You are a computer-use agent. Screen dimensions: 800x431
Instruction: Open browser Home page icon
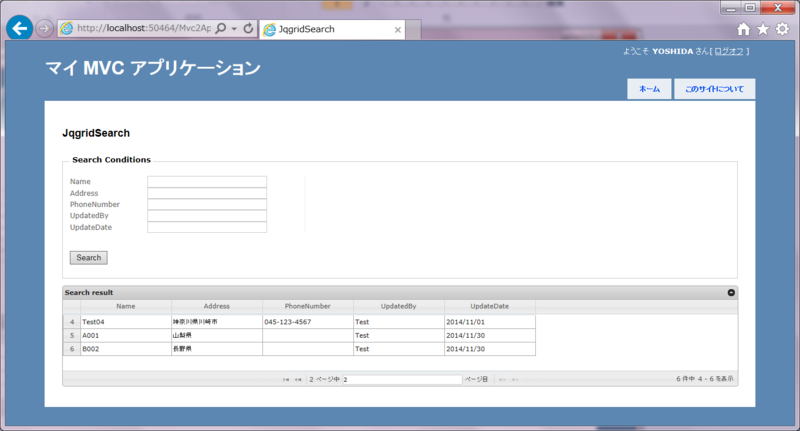click(743, 29)
